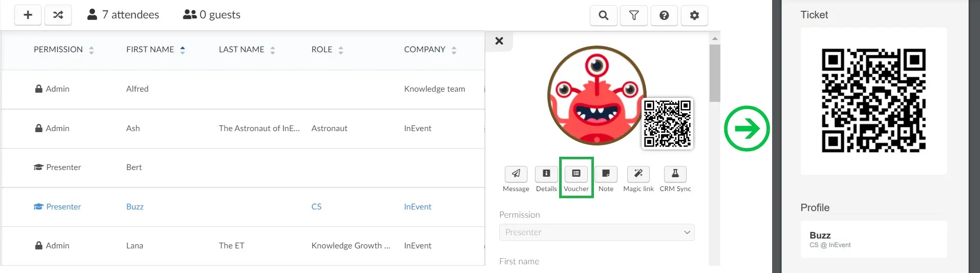Click the lock Admin icon in Alfred row
This screenshot has width=980, height=273.
click(38, 89)
